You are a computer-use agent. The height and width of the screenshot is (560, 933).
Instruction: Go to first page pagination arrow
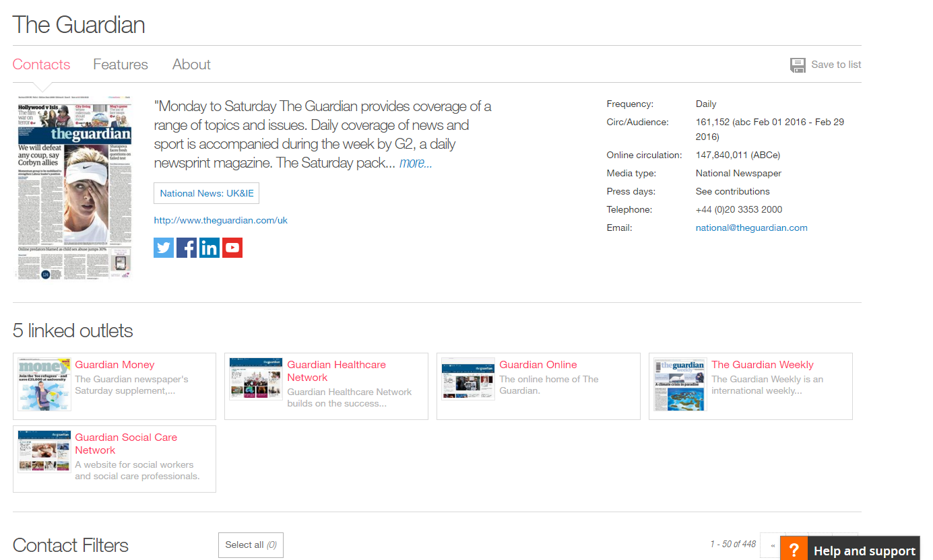click(x=773, y=545)
